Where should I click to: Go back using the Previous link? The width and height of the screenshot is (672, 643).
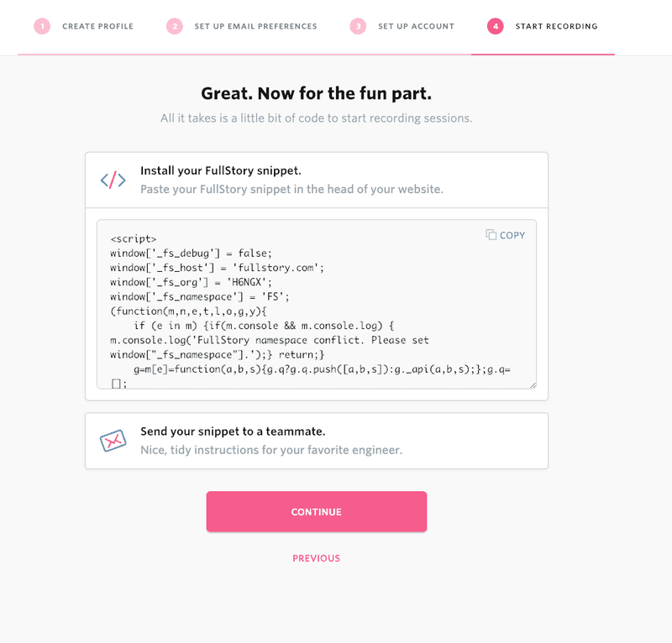[316, 558]
